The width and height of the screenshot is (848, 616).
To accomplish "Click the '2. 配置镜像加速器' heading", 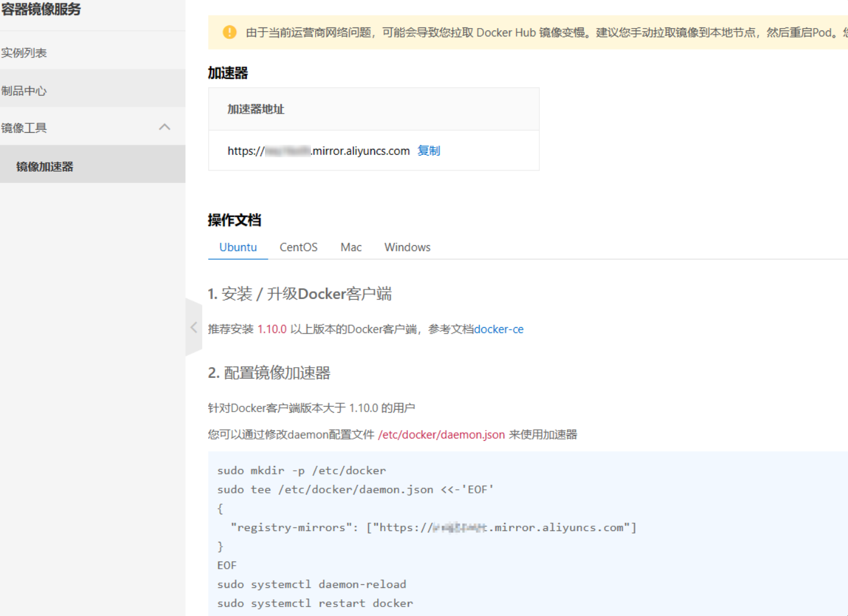I will [x=269, y=373].
